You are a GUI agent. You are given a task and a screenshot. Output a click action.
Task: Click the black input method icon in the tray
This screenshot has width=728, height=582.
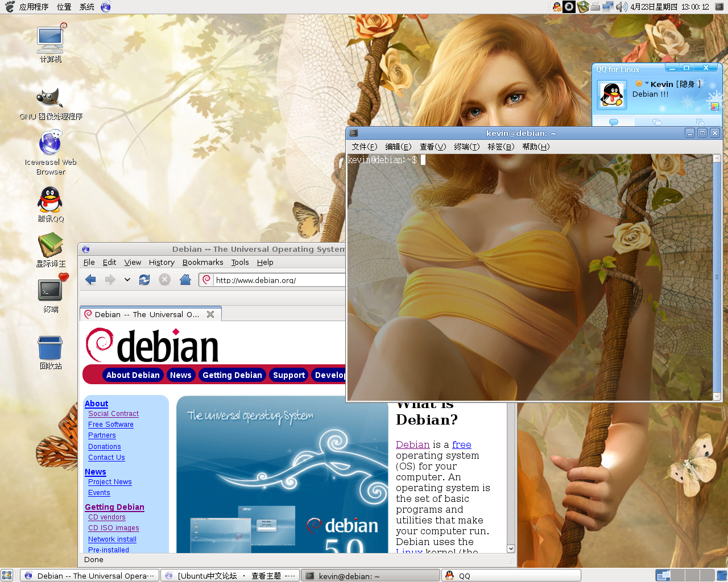pyautogui.click(x=569, y=7)
